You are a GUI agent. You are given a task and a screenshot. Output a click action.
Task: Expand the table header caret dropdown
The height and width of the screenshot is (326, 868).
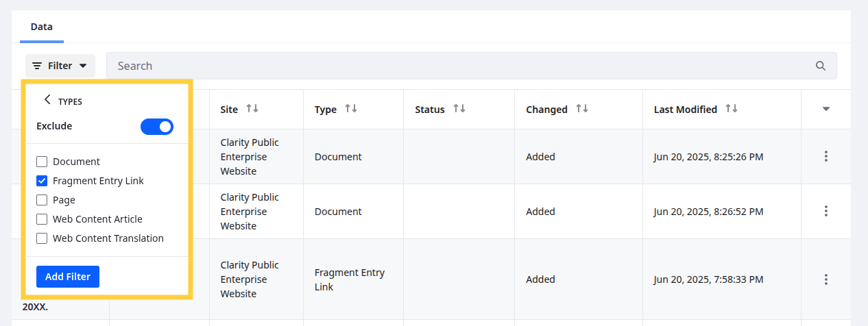(x=825, y=109)
